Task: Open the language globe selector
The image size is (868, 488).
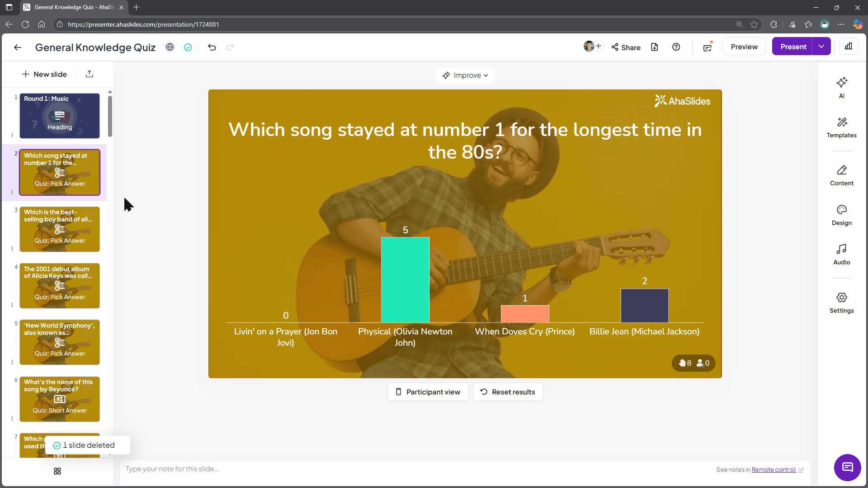Action: pyautogui.click(x=170, y=47)
